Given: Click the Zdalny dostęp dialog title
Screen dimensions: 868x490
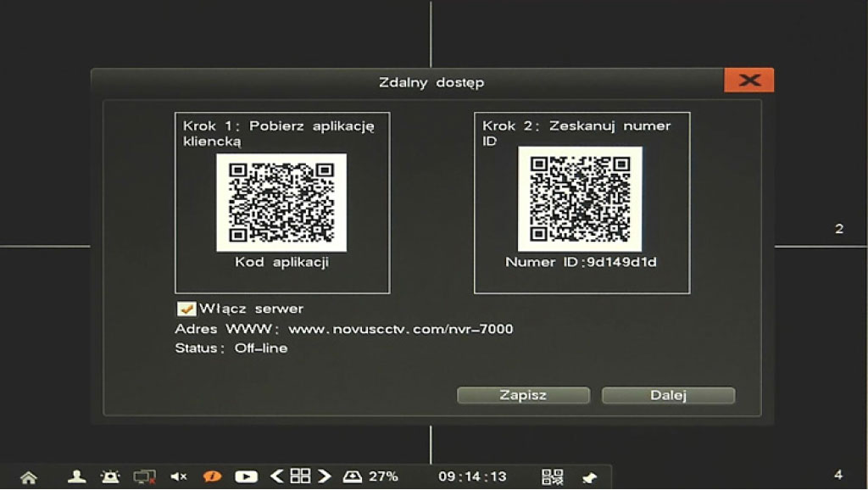Looking at the screenshot, I should pyautogui.click(x=431, y=82).
